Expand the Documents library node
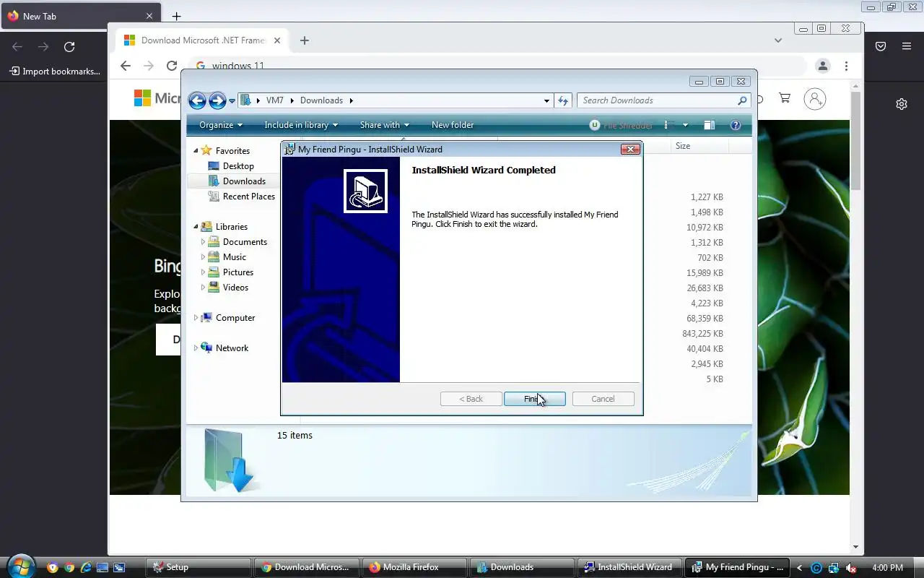The height and width of the screenshot is (578, 924). pyautogui.click(x=203, y=241)
